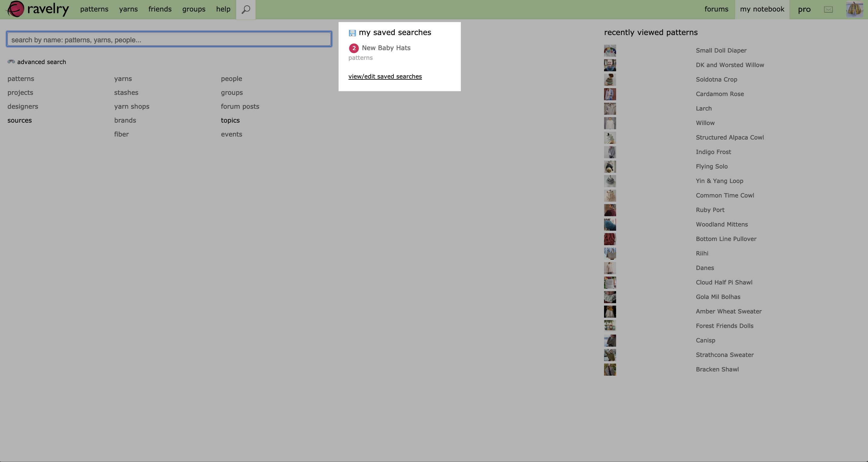This screenshot has width=868, height=462.
Task: Open Cloud Half Pi Shawl link
Action: coord(724,282)
